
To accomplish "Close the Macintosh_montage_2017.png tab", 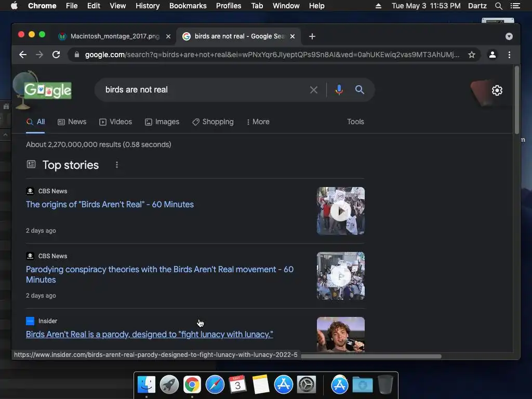I will 168,36.
